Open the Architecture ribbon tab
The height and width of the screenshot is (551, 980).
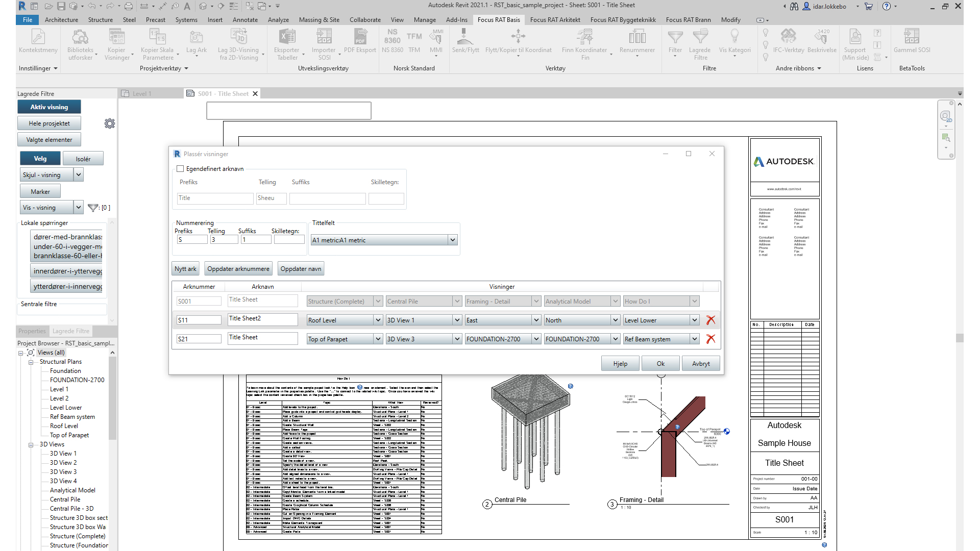[x=61, y=20]
